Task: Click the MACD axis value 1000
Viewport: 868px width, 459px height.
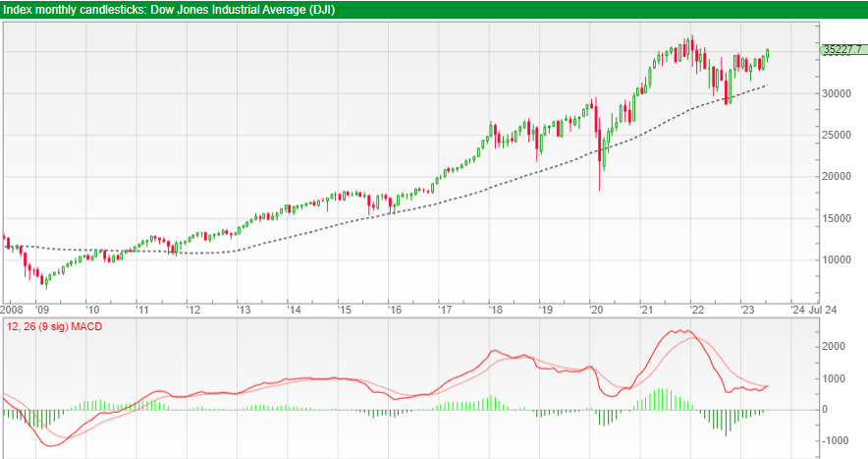Action: tap(835, 378)
